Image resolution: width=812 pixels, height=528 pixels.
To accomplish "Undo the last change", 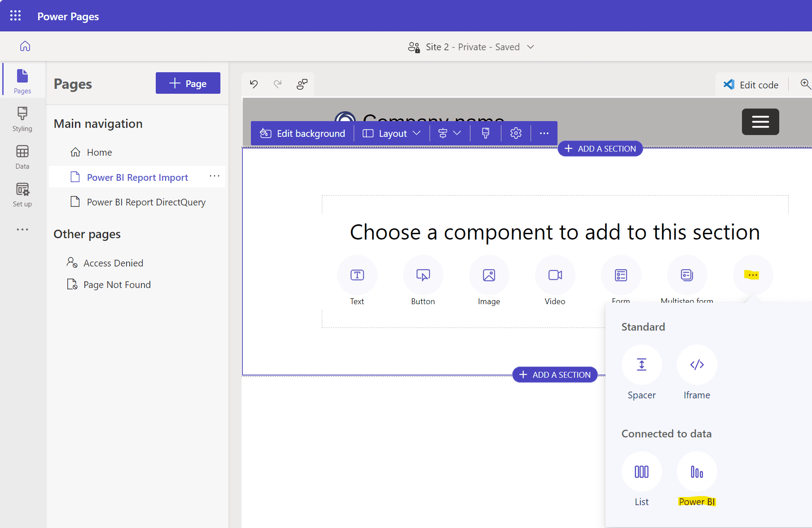I will click(x=254, y=84).
